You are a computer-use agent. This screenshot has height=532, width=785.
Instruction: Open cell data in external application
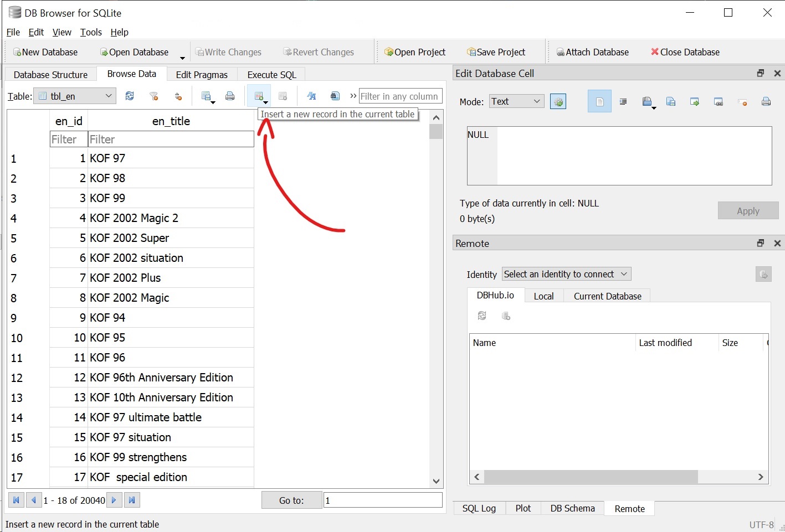(x=694, y=101)
